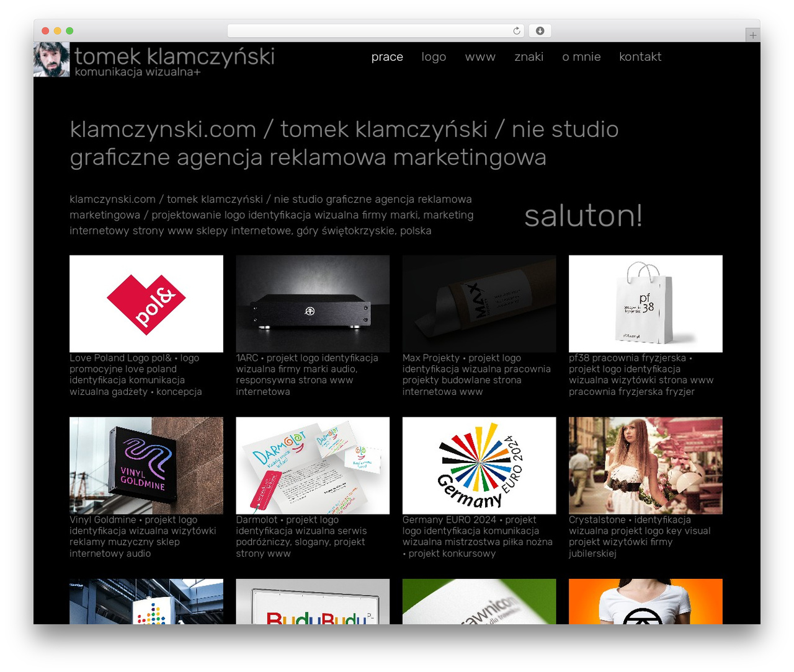Viewport: 794px width, 672px height.
Task: Open the 'Crystalstone • identyfikacja' caption link
Action: pos(640,537)
